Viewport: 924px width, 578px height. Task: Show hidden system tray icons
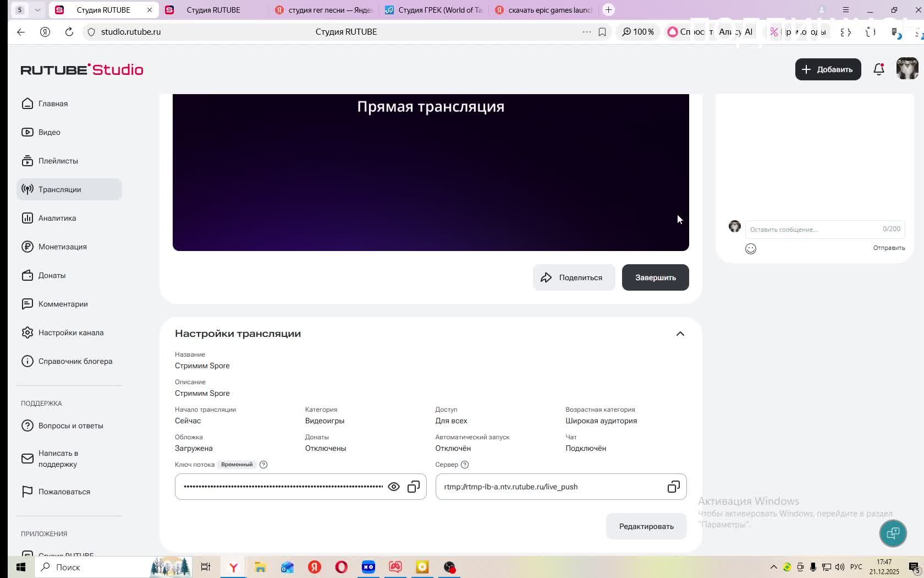coord(773,567)
